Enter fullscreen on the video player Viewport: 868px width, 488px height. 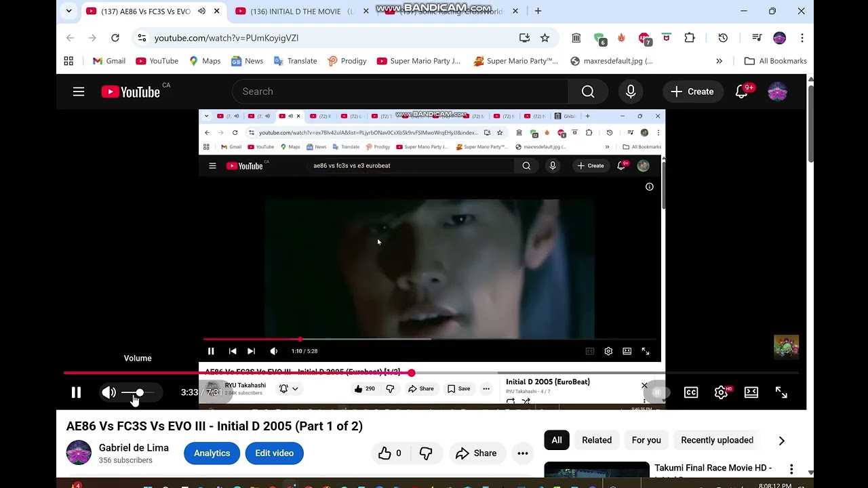[x=781, y=392]
